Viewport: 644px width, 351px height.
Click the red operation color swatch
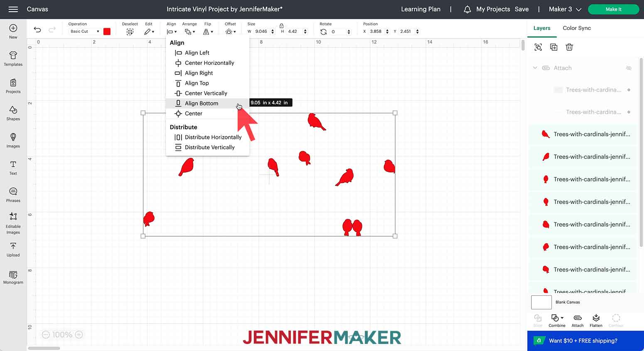coord(107,32)
